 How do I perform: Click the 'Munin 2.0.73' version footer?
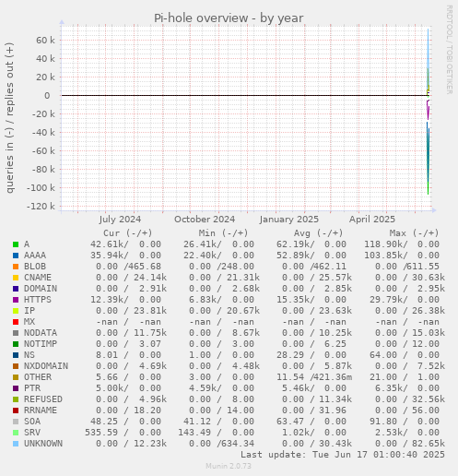[229, 466]
